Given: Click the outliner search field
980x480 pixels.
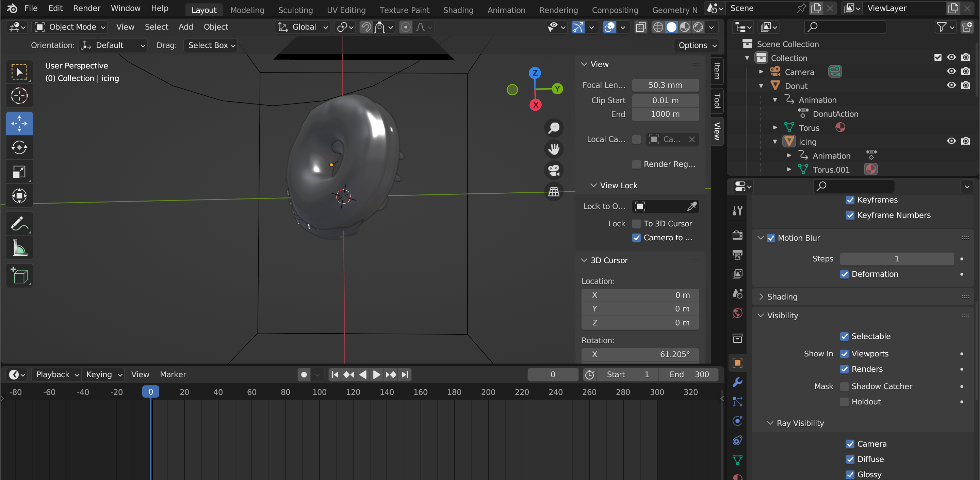Looking at the screenshot, I should (845, 27).
